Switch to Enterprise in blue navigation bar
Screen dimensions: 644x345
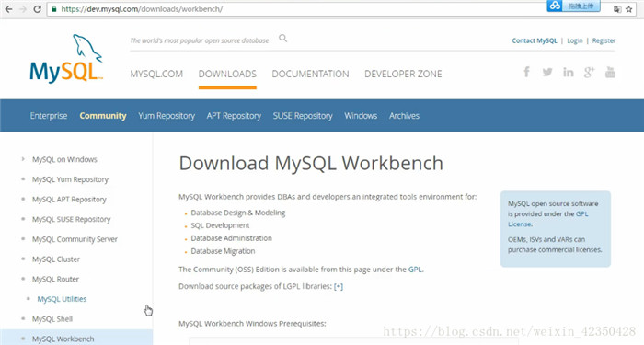tap(49, 116)
